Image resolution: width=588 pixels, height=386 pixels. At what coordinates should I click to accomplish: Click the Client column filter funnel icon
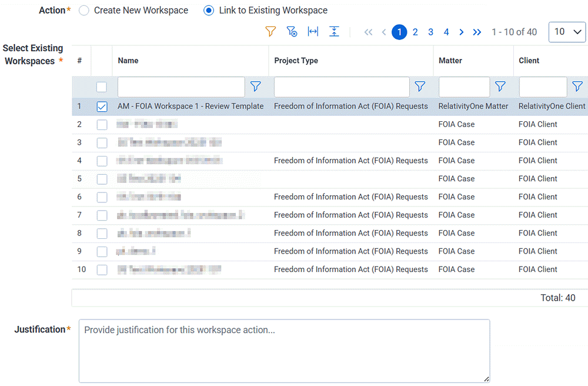click(577, 86)
